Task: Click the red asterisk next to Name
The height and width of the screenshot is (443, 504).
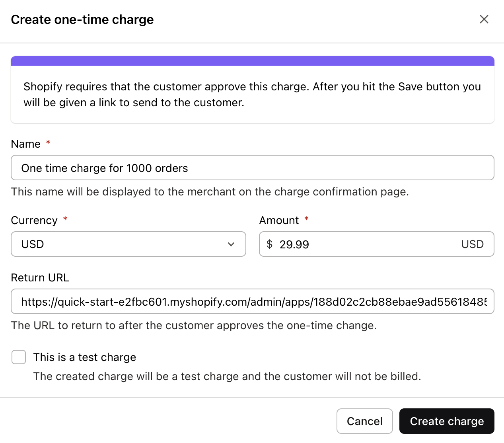Action: [x=48, y=143]
